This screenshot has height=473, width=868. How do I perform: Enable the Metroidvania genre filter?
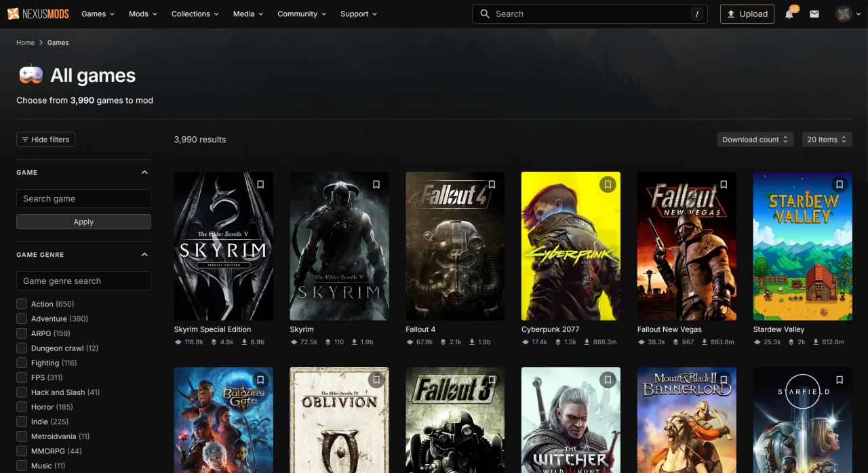[x=22, y=436]
